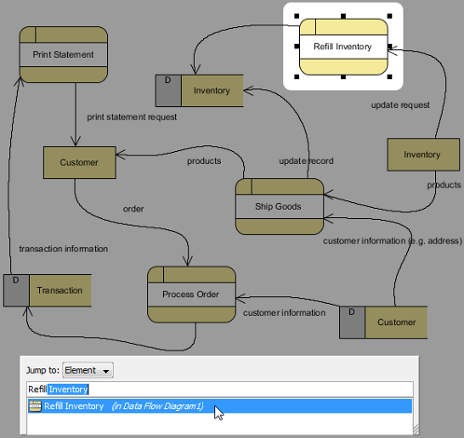The height and width of the screenshot is (438, 464).
Task: Open the Jump to Element dropdown
Action: pyautogui.click(x=88, y=370)
